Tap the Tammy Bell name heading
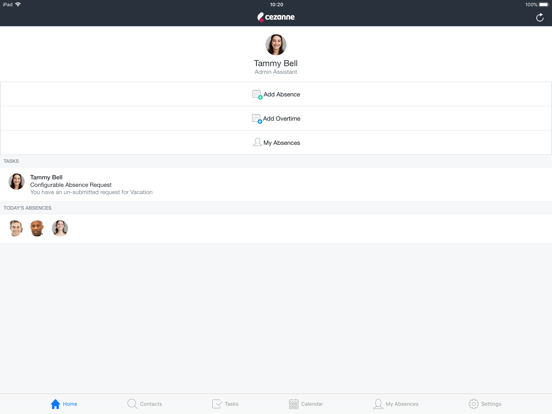The width and height of the screenshot is (552, 414). [x=276, y=63]
